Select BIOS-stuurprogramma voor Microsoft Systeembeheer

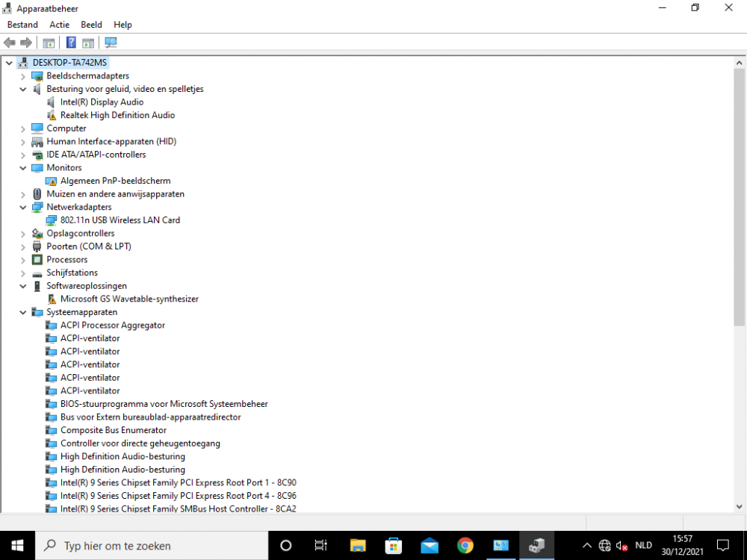click(164, 404)
